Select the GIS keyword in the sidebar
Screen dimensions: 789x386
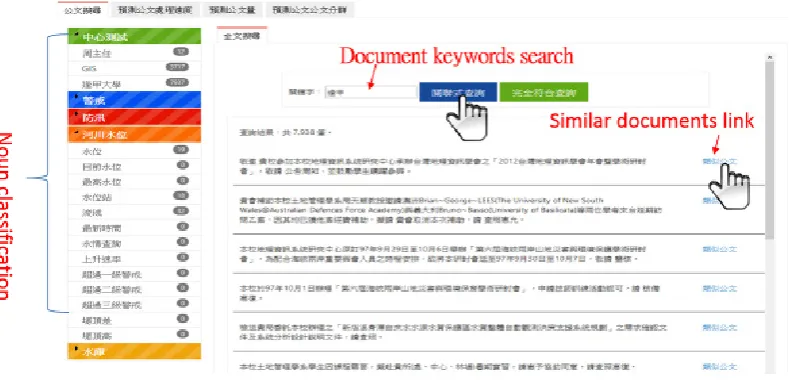[x=134, y=68]
